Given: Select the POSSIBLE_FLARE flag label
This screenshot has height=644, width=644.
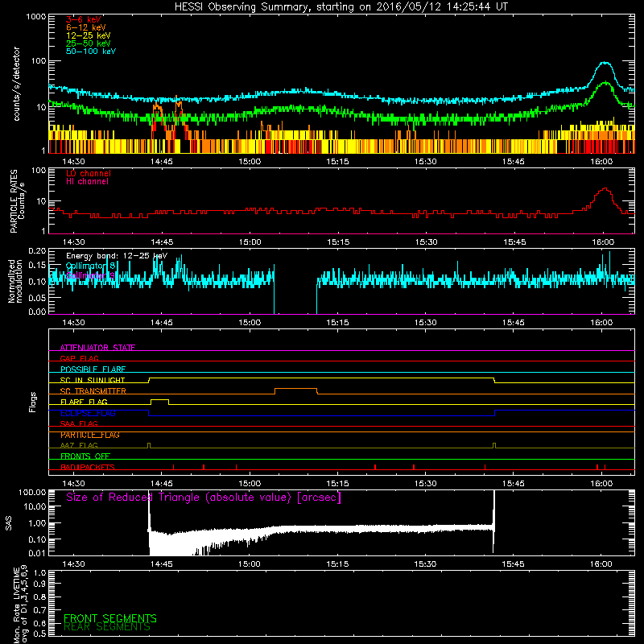Looking at the screenshot, I should pos(93,369).
